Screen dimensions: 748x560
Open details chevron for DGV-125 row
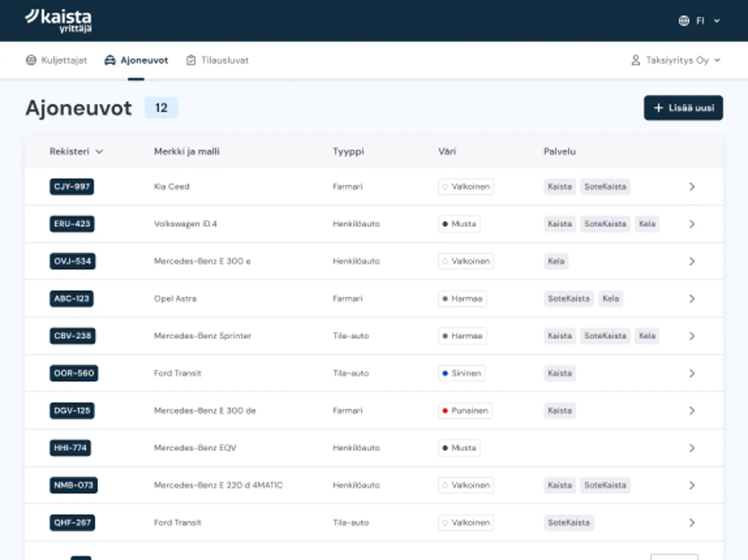[x=691, y=411]
